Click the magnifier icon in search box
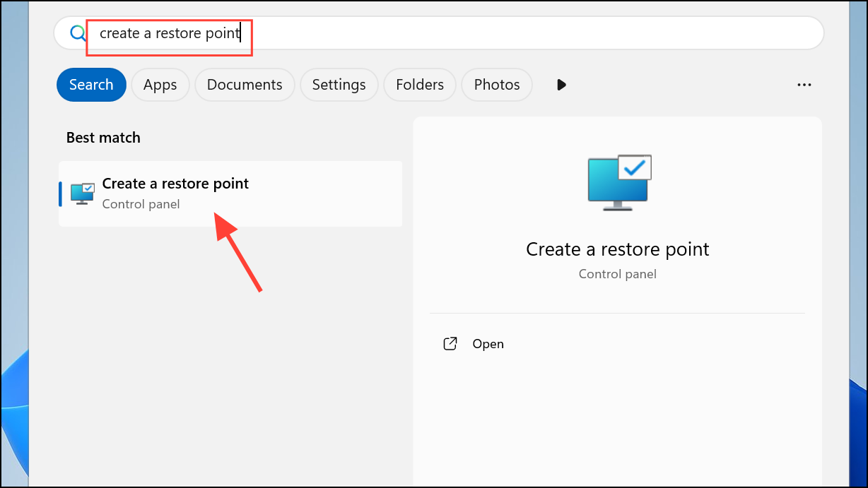This screenshot has height=488, width=868. point(76,33)
